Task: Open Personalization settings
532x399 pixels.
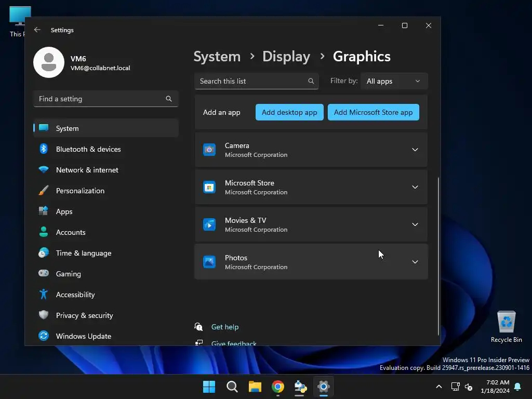Action: [106, 191]
